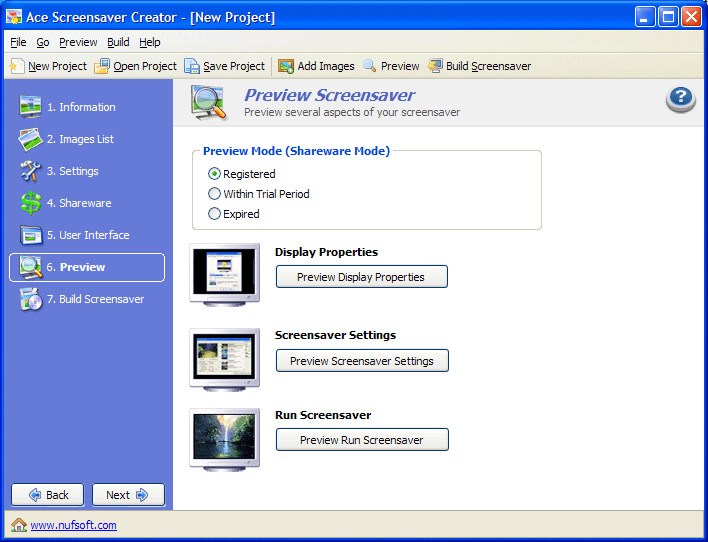Click the Open Project folder icon
The image size is (708, 542).
click(102, 66)
